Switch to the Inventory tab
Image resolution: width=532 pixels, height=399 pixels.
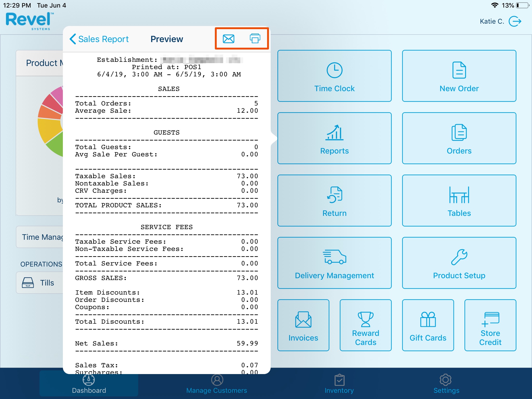tap(339, 384)
